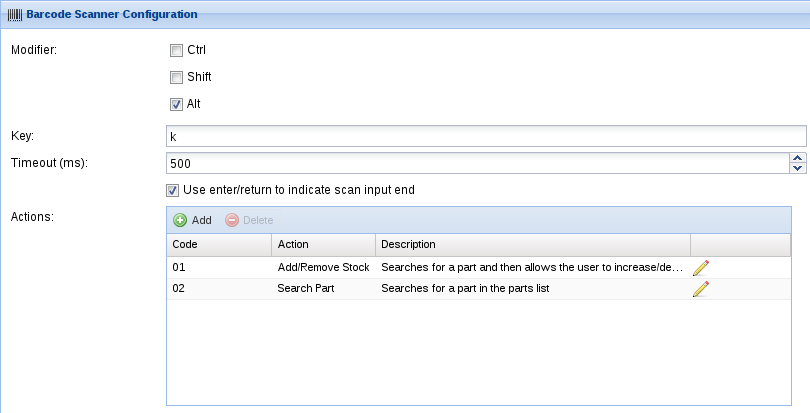The height and width of the screenshot is (413, 810).
Task: Select the Add/Remove Stock action cell
Action: pyautogui.click(x=323, y=268)
